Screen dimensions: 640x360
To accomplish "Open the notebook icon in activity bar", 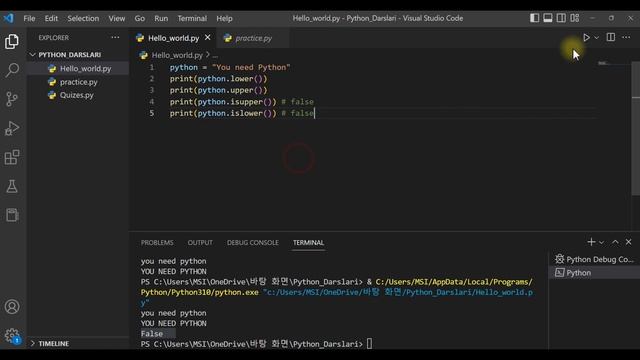I will coord(12,215).
